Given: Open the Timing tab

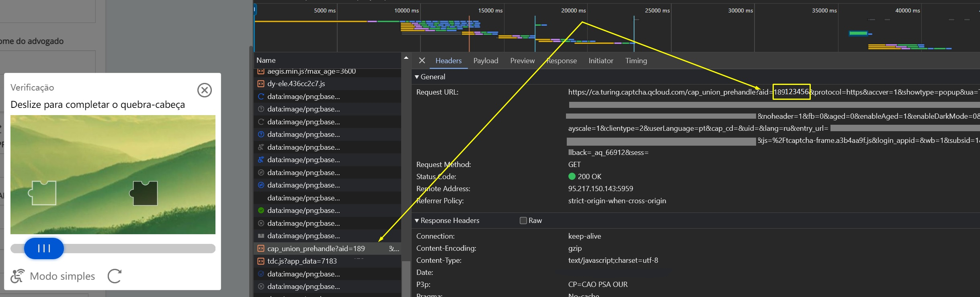Looking at the screenshot, I should point(636,61).
